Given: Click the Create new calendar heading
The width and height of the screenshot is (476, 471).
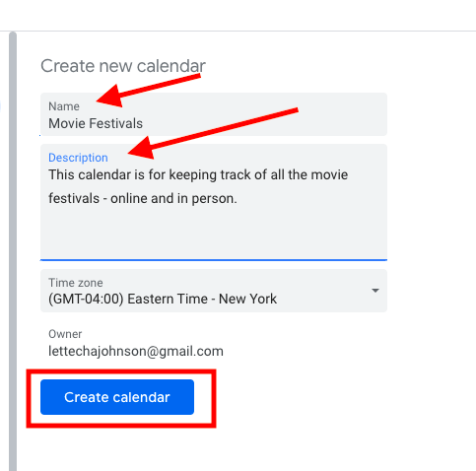Looking at the screenshot, I should 123,66.
